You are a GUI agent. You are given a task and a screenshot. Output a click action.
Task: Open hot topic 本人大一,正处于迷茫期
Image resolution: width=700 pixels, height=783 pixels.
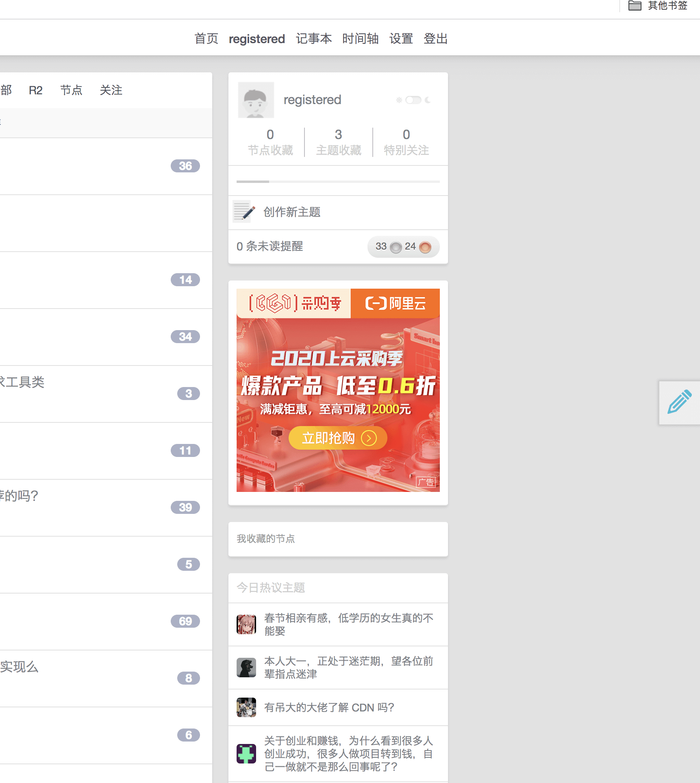tap(349, 668)
